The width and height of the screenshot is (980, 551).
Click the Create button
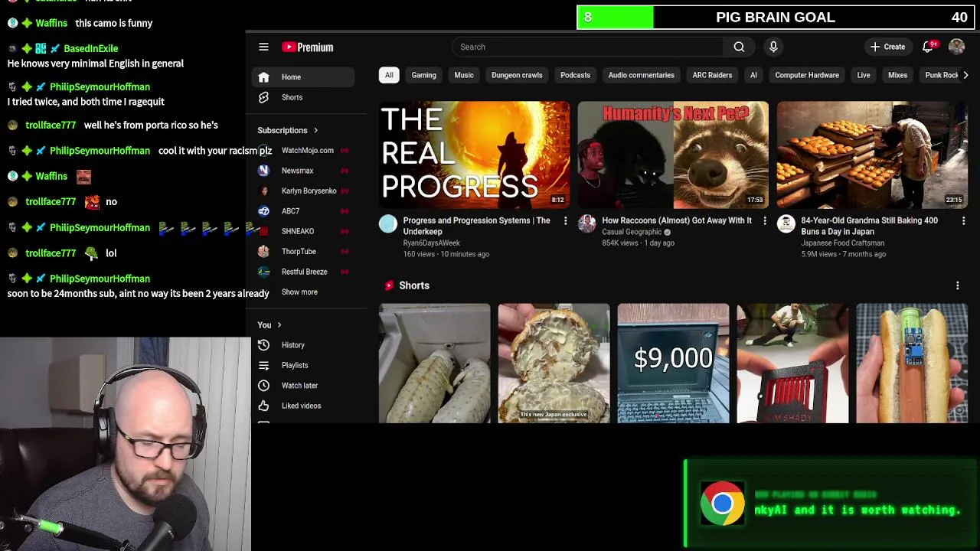click(x=887, y=47)
